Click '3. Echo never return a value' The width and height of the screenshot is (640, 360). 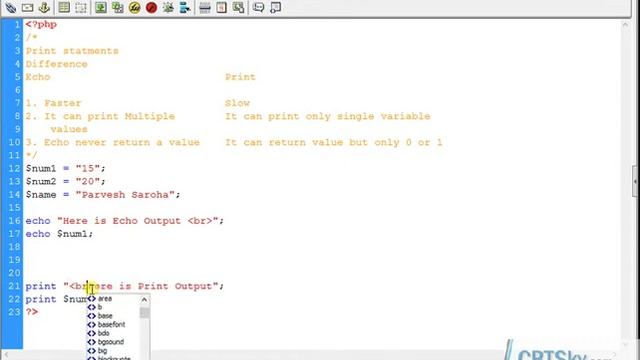tap(113, 142)
